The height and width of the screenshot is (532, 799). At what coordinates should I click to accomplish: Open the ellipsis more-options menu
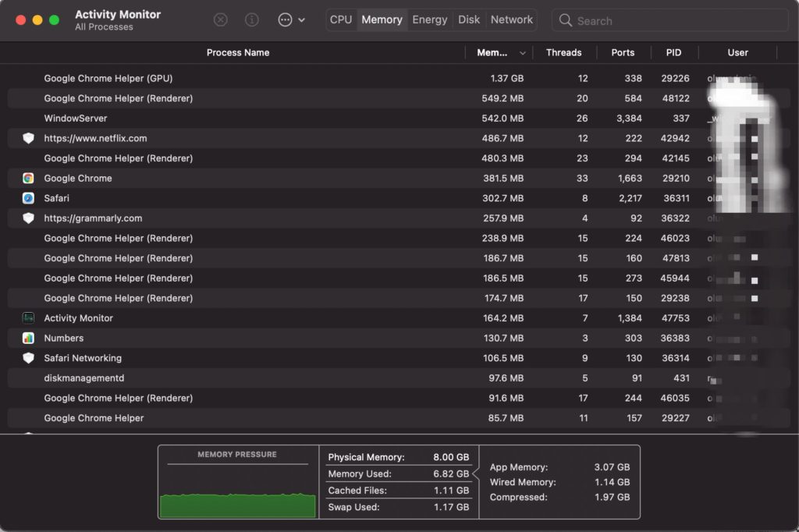(291, 20)
